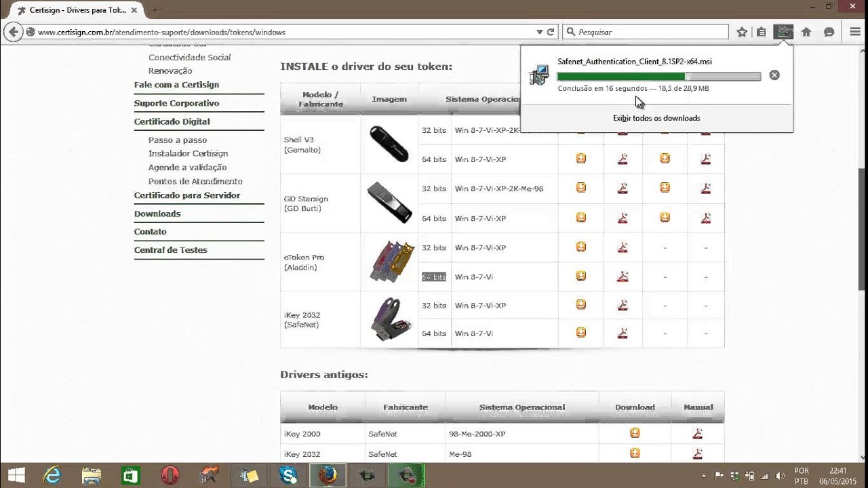
Task: Open Opera from the taskbar
Action: click(x=170, y=475)
